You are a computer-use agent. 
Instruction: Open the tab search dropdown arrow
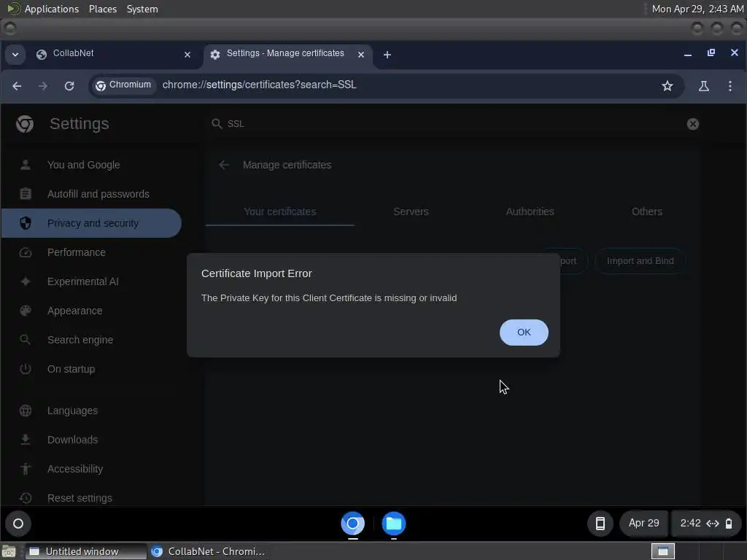[15, 54]
